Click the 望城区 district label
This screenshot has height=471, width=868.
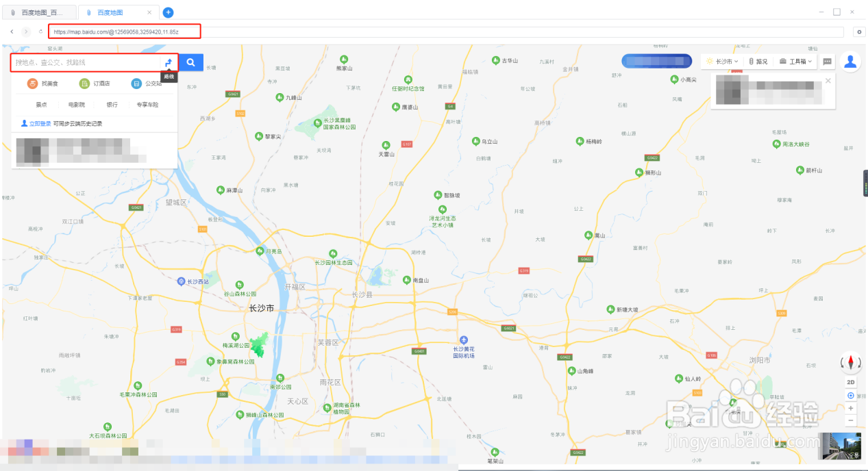[175, 203]
